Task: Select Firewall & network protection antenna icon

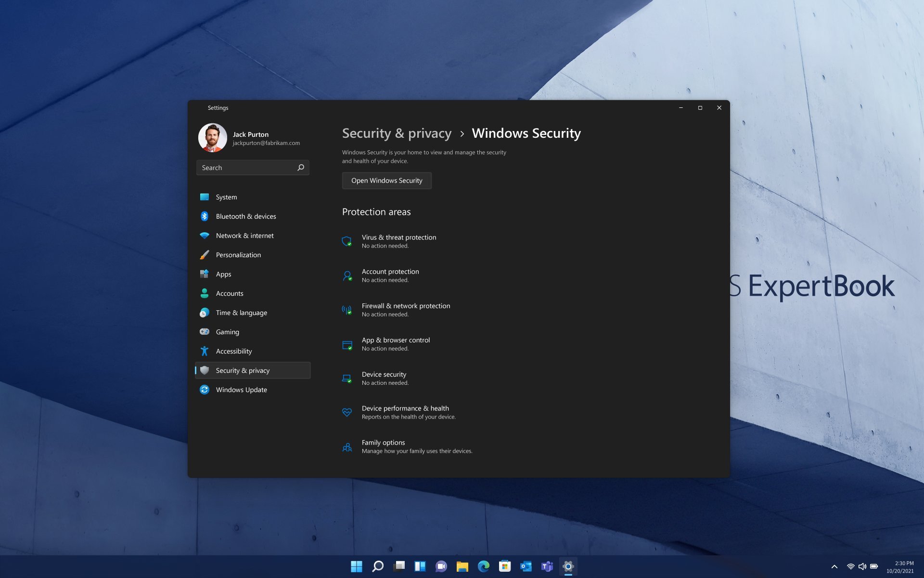Action: tap(346, 310)
